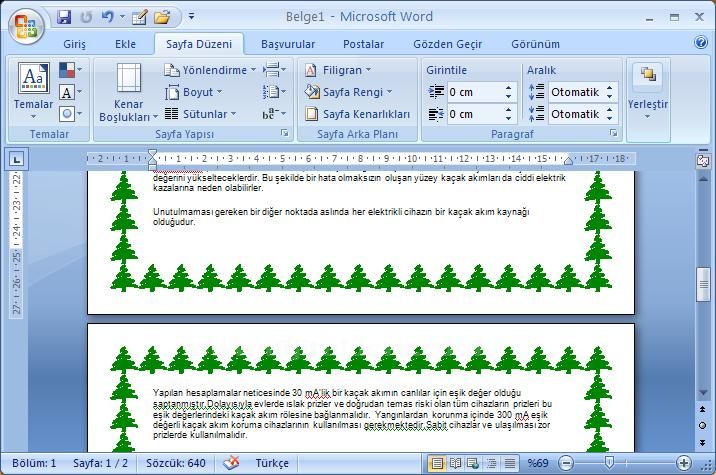Click Sayfa: 1 / 2 in status bar
The image size is (716, 475).
click(100, 463)
